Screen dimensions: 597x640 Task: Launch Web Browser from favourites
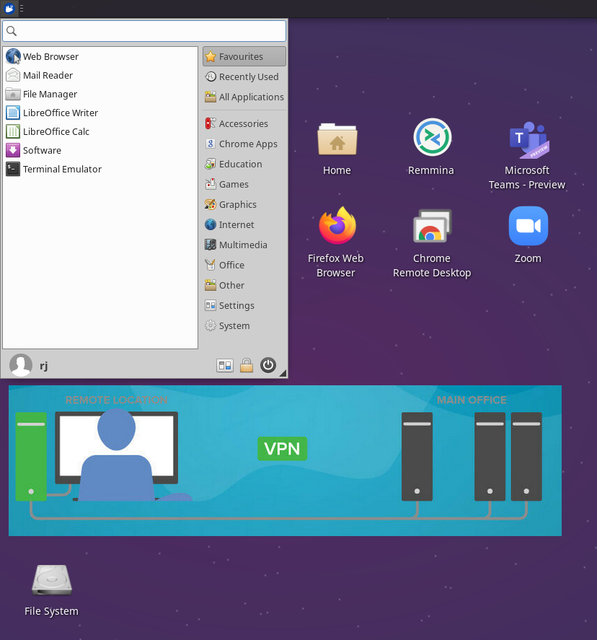pos(100,56)
